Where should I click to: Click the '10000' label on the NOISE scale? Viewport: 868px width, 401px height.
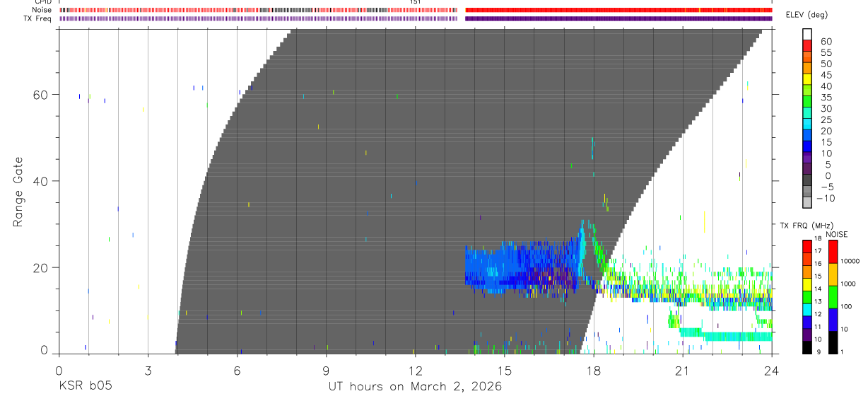click(x=850, y=260)
